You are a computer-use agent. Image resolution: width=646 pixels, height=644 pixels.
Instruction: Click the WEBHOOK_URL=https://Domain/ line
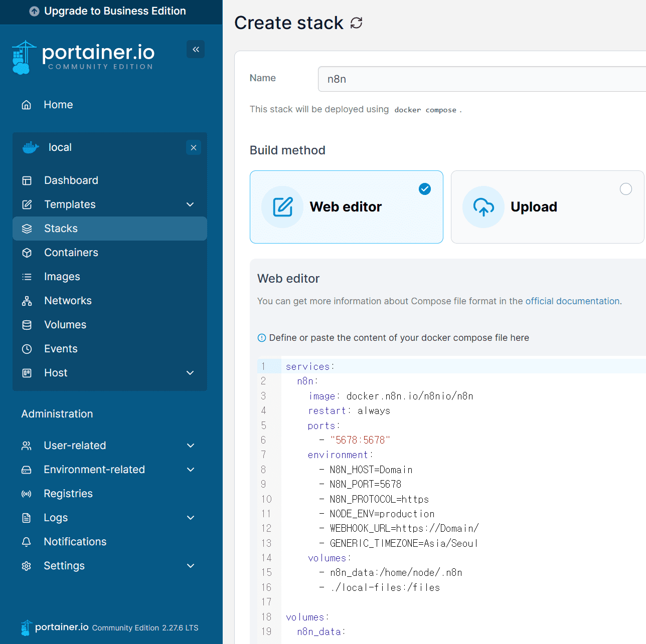pos(404,528)
